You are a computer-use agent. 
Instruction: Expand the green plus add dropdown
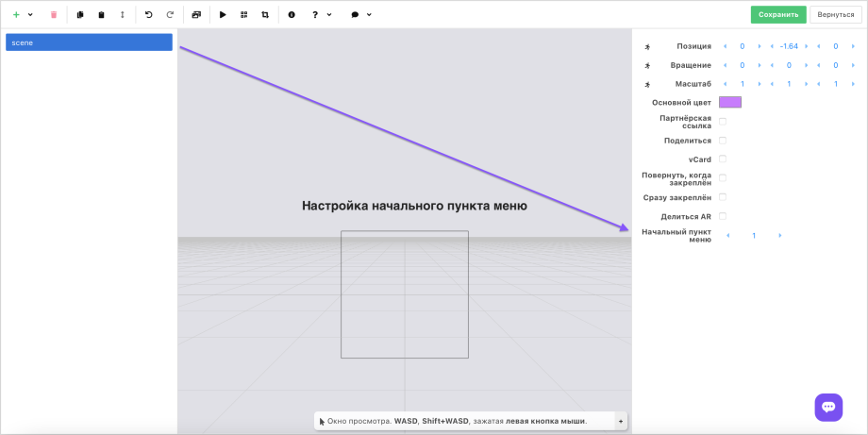click(22, 15)
